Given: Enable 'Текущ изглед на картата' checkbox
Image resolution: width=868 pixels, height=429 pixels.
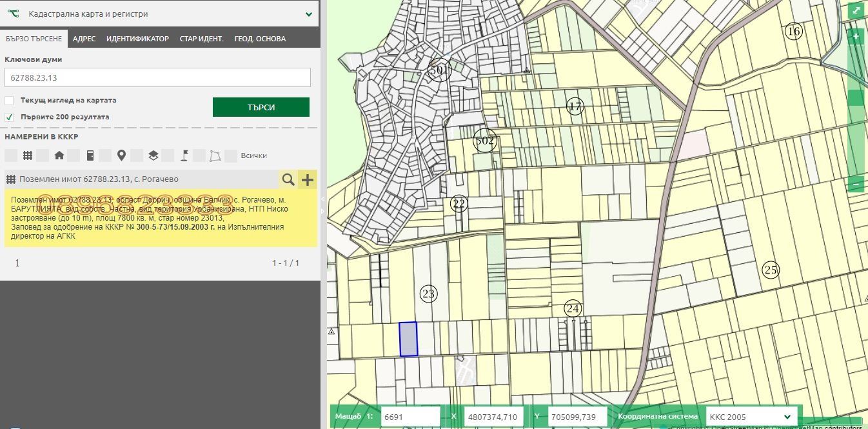Looking at the screenshot, I should click(9, 101).
